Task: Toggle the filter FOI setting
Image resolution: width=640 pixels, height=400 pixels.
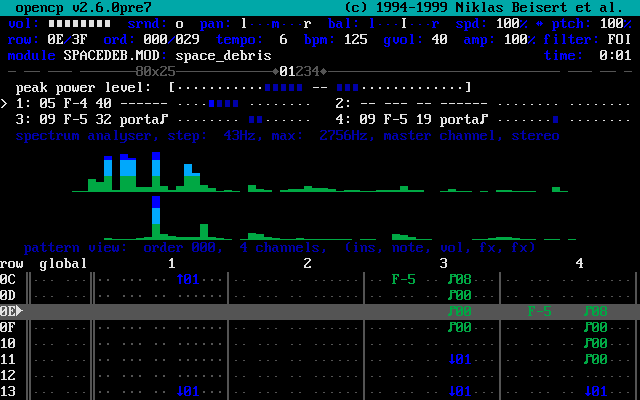Action: [619, 39]
